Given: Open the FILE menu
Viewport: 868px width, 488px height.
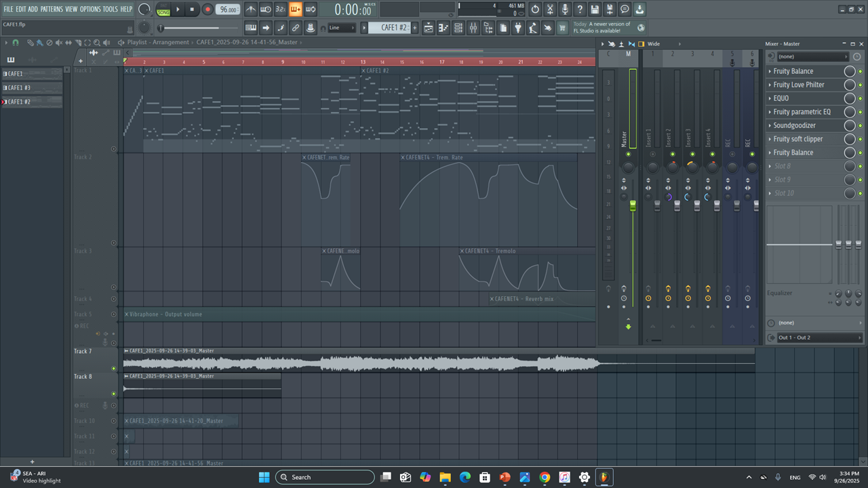Looking at the screenshot, I should (x=8, y=9).
